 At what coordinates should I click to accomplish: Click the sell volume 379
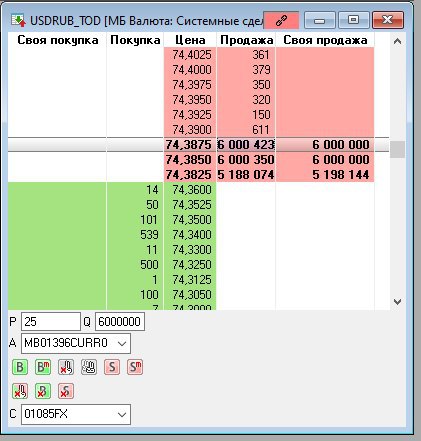click(261, 70)
